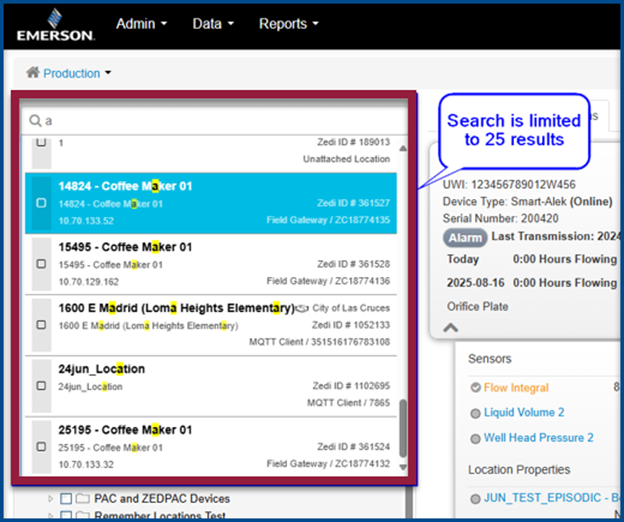Click into the location search field

pos(215,121)
